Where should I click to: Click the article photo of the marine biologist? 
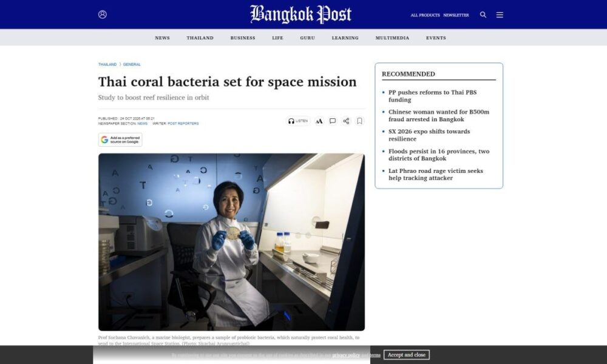coord(231,242)
